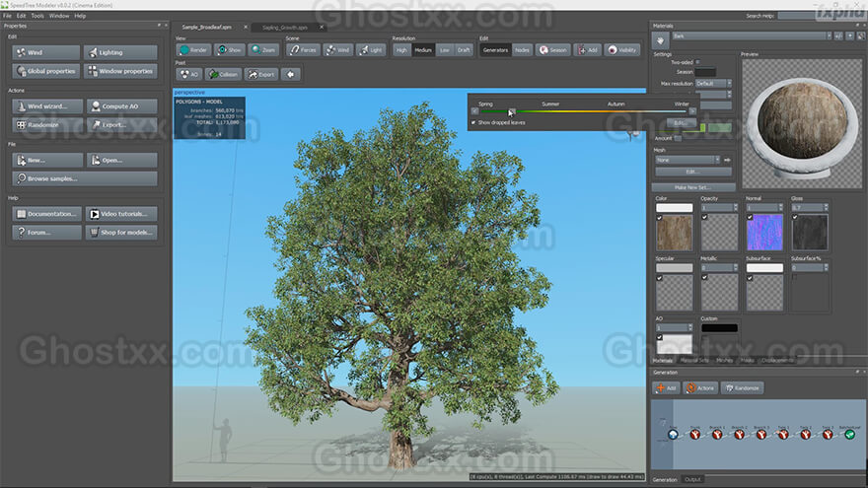Click the material hand icon button
The height and width of the screenshot is (488, 868).
click(660, 40)
